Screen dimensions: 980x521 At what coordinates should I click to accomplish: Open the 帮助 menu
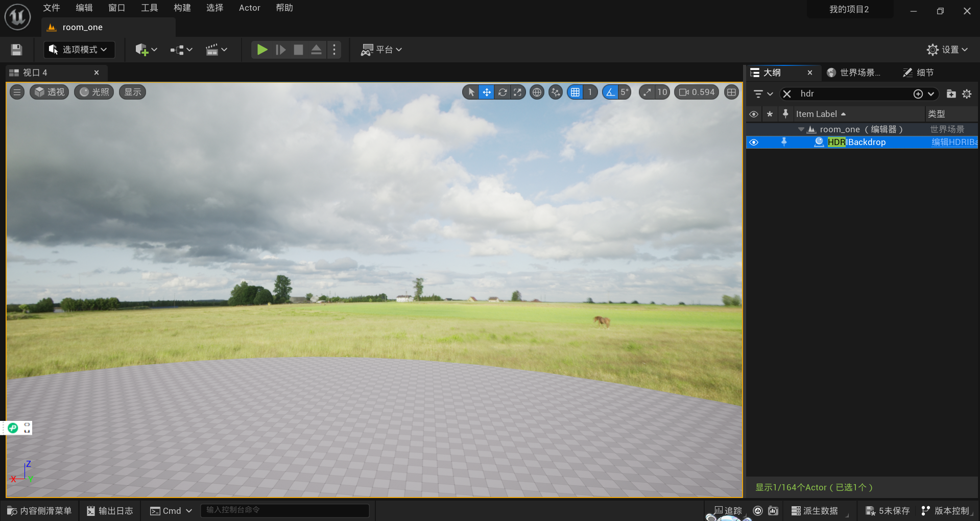[x=284, y=8]
